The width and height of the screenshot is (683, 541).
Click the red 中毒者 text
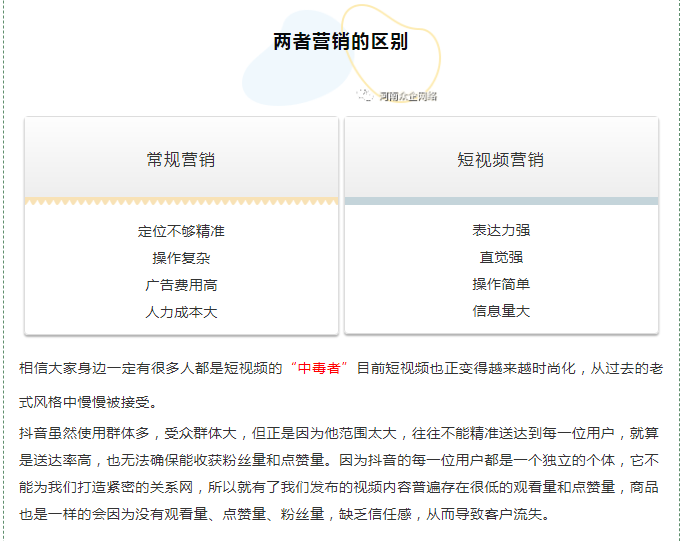(x=319, y=369)
